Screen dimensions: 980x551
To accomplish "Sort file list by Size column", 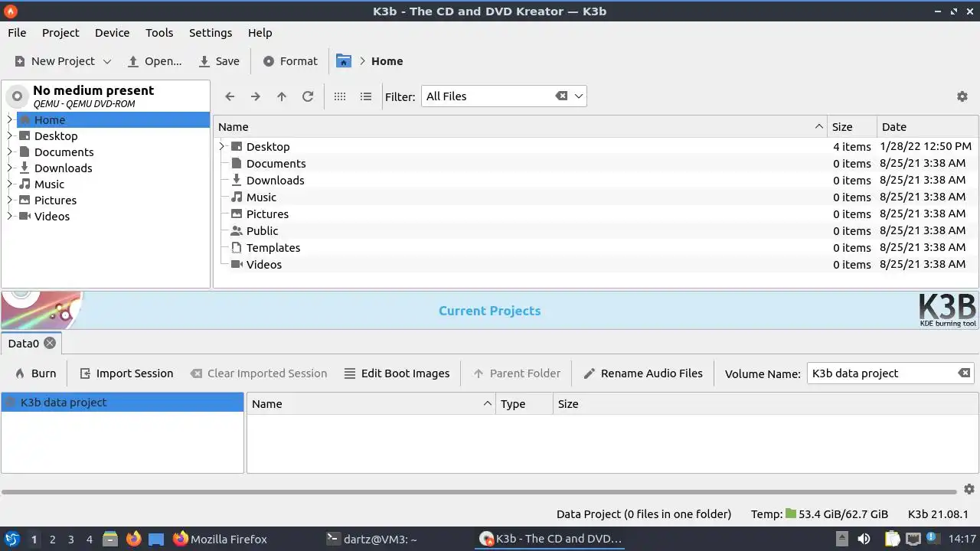I will (851, 127).
